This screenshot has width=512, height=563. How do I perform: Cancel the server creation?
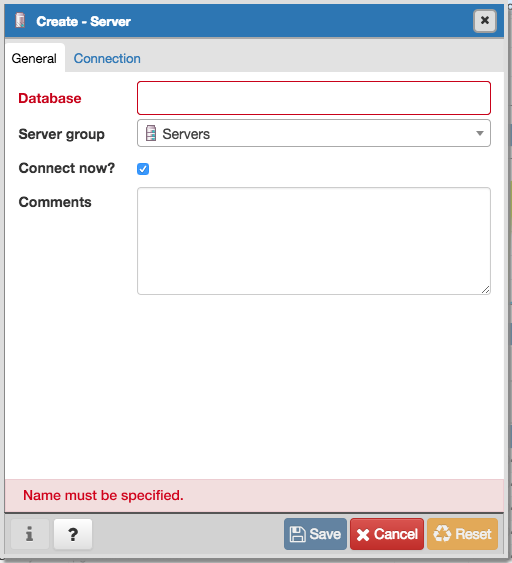387,534
